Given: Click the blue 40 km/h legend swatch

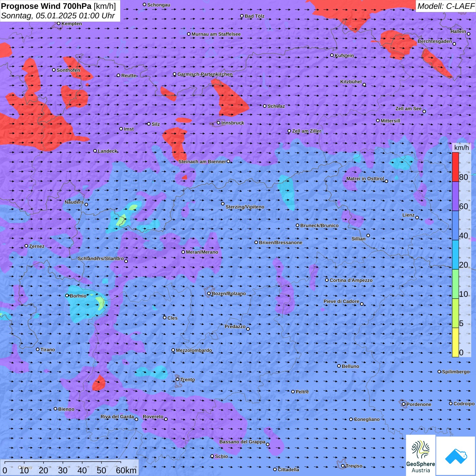Looking at the screenshot, I should coord(455,226).
